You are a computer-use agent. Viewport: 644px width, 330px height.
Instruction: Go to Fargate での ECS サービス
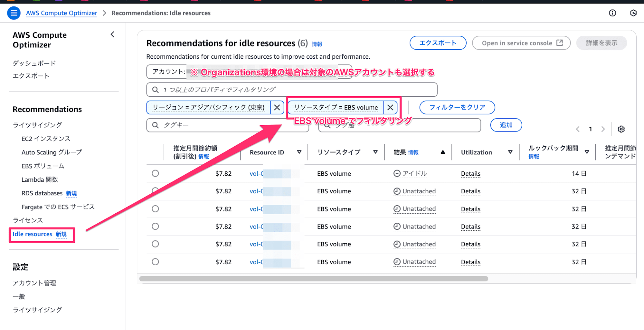[x=58, y=207]
